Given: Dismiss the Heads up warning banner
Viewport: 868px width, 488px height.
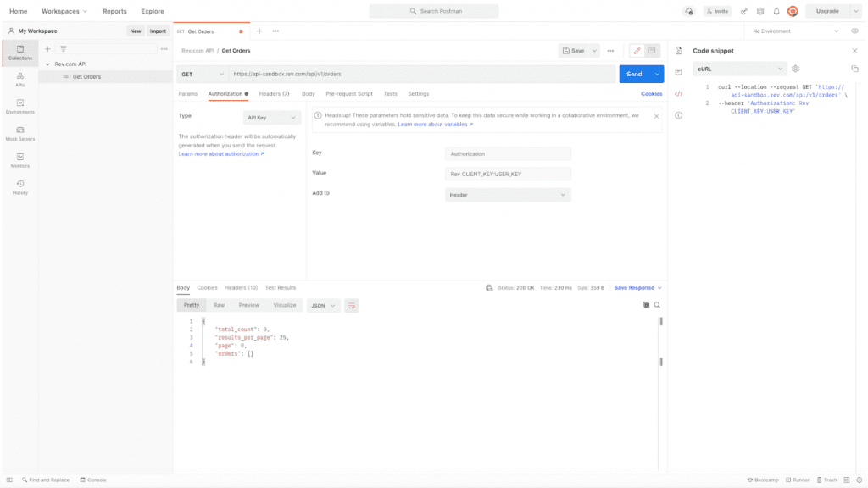Looking at the screenshot, I should pyautogui.click(x=657, y=116).
